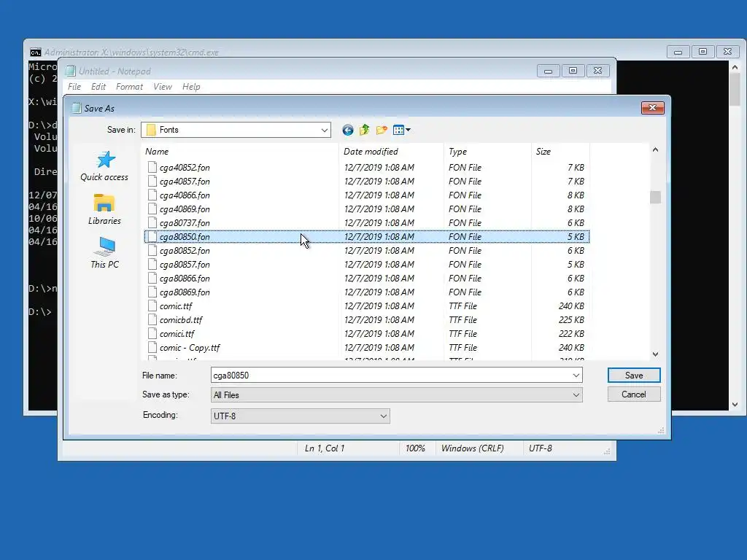This screenshot has height=560, width=747.
Task: Open This PC in the places bar
Action: 104,253
